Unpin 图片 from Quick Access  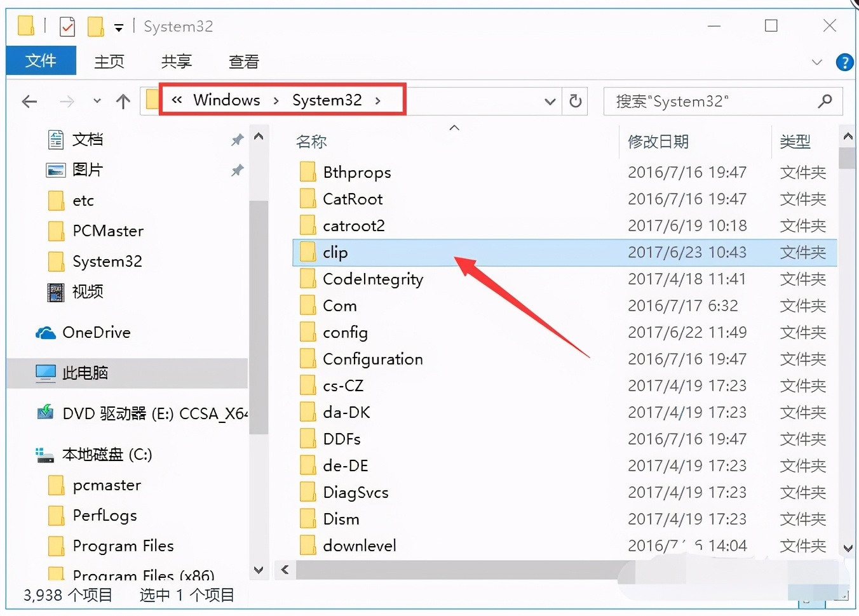click(236, 170)
